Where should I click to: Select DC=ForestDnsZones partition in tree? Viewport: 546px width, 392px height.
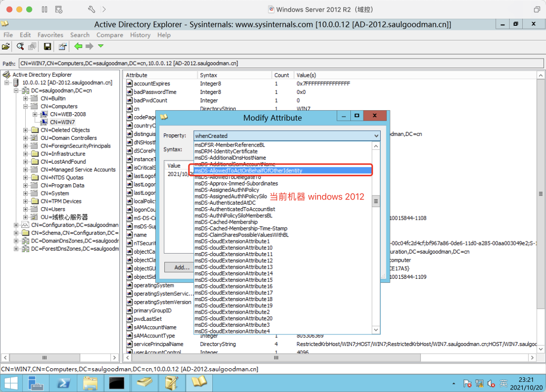pyautogui.click(x=75, y=249)
